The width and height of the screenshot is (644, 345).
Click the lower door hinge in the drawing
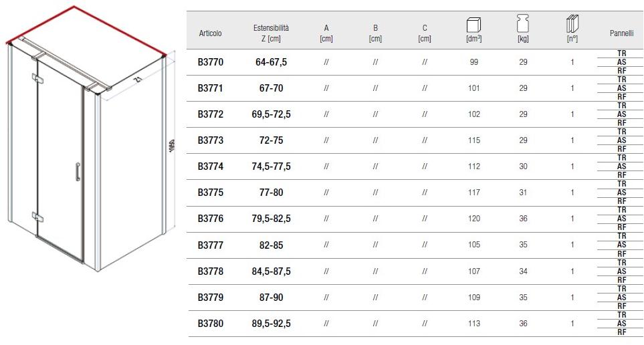36,216
